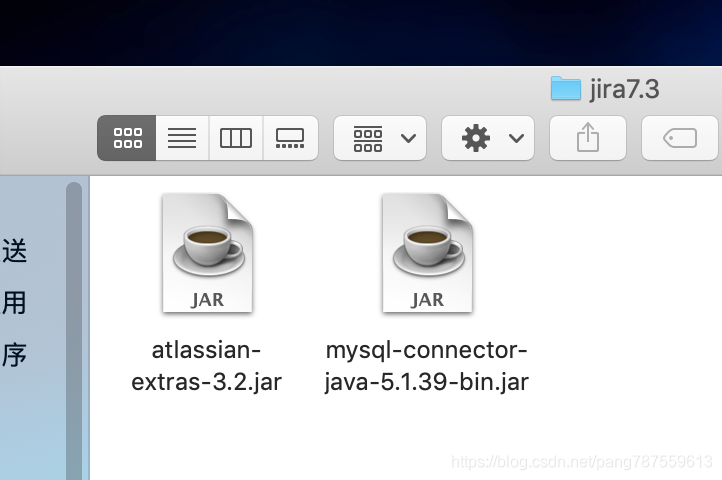
Task: Select the sidebar item ending in 送
Action: pos(14,251)
